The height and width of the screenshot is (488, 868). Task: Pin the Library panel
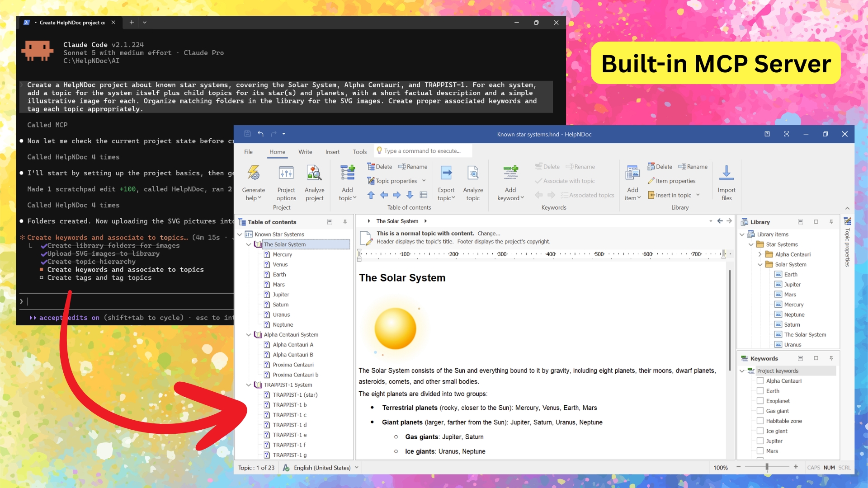831,222
